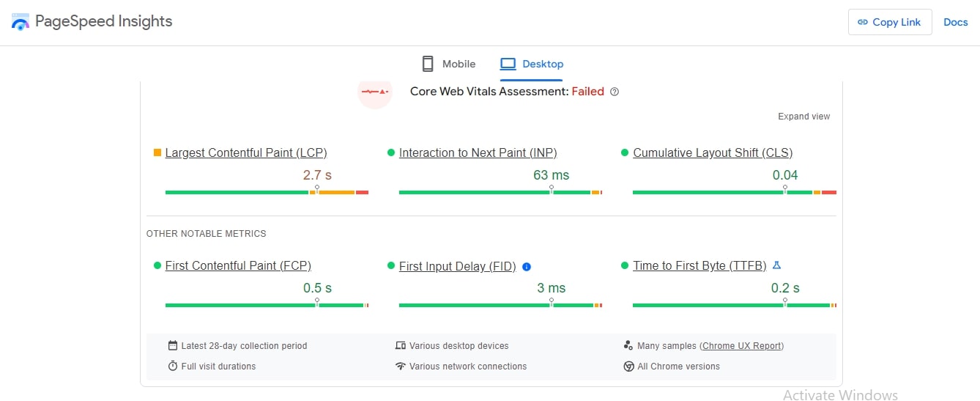Viewport: 980px width, 401px height.
Task: Open First Input Delay (FID) link
Action: coord(458,267)
